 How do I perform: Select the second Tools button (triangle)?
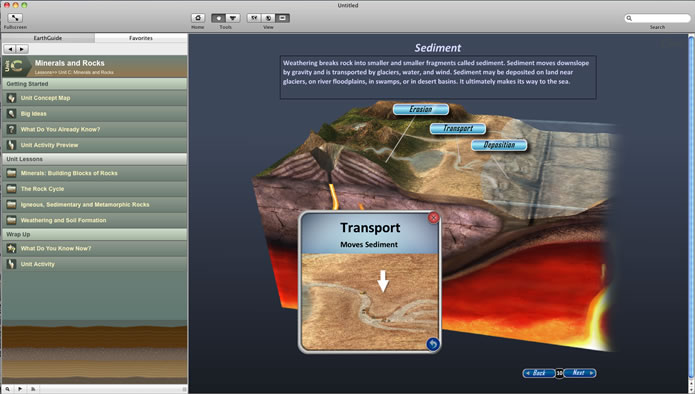233,18
